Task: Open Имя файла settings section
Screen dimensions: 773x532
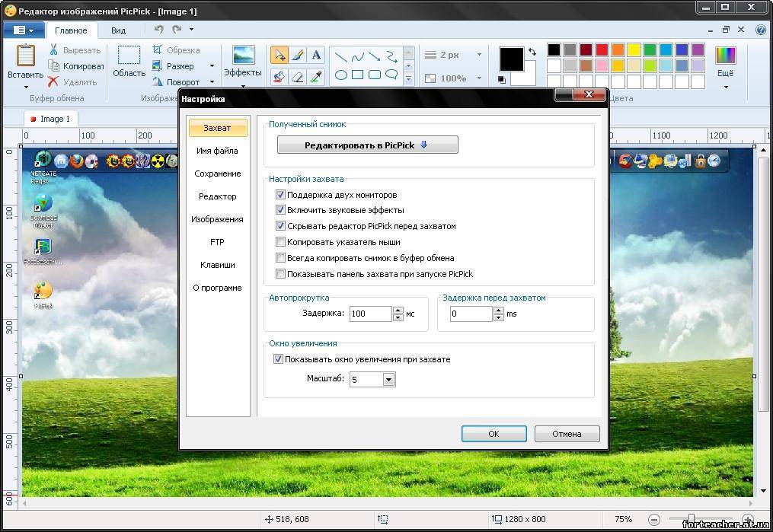Action: point(217,151)
